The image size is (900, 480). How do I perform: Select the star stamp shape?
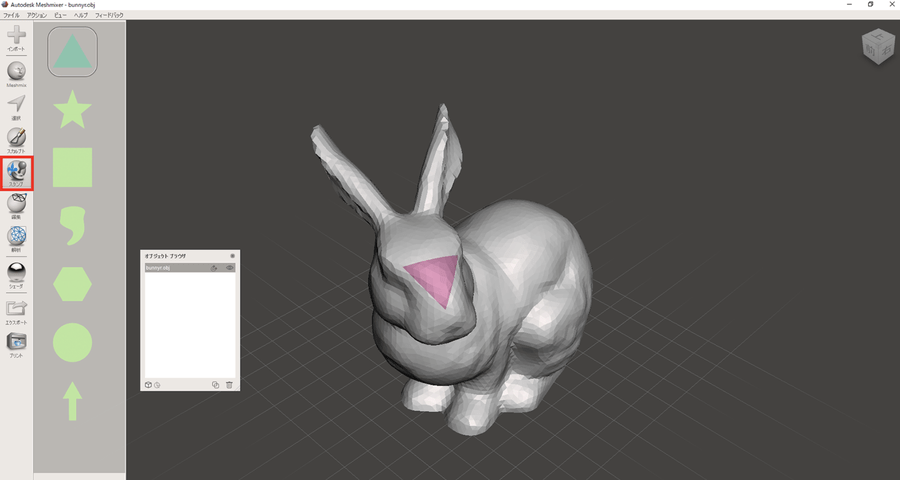coord(72,109)
